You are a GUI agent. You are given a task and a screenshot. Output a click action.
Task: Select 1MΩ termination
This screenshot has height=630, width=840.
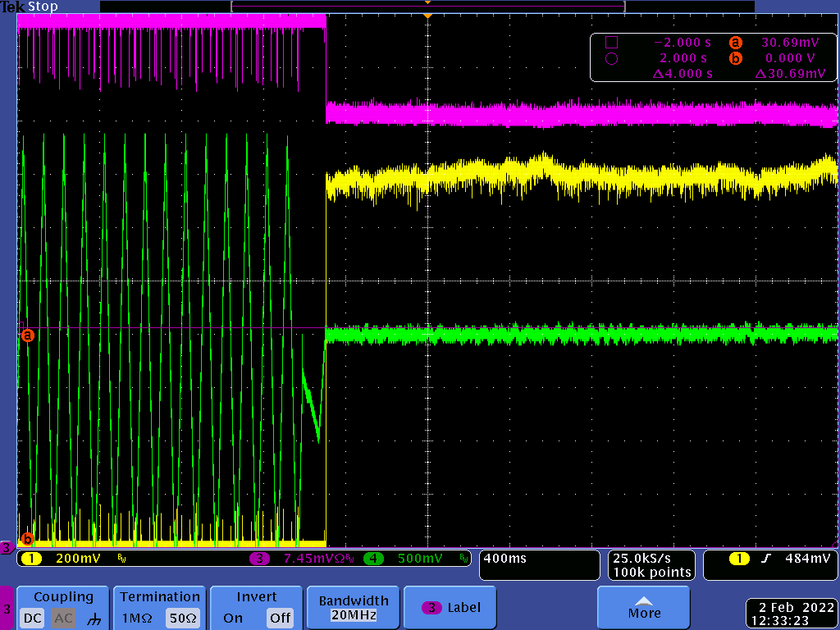(137, 619)
